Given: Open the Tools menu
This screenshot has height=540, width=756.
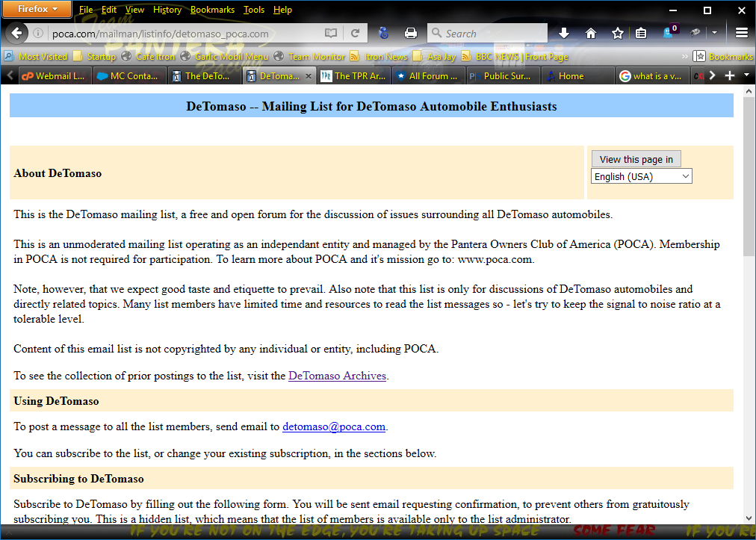Looking at the screenshot, I should [254, 10].
